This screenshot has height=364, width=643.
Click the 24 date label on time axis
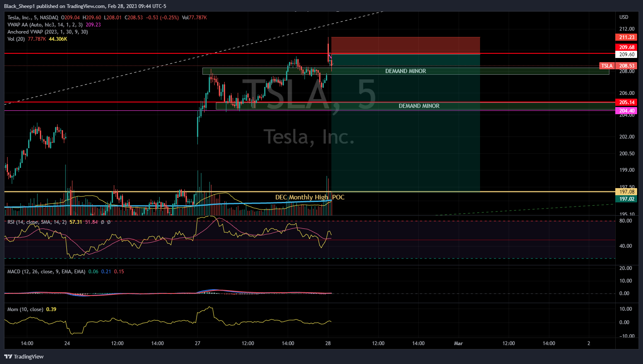click(67, 343)
